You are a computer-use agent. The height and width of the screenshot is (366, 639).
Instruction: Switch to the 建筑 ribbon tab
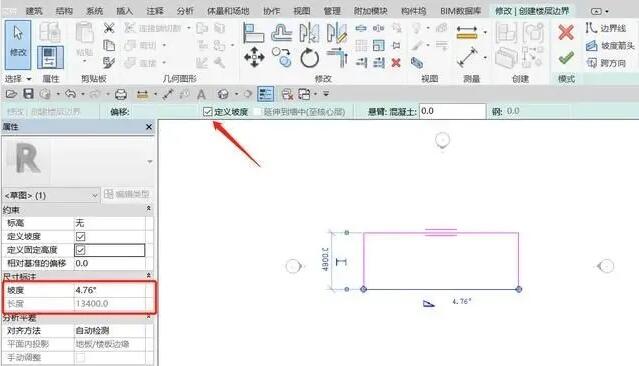coord(34,11)
